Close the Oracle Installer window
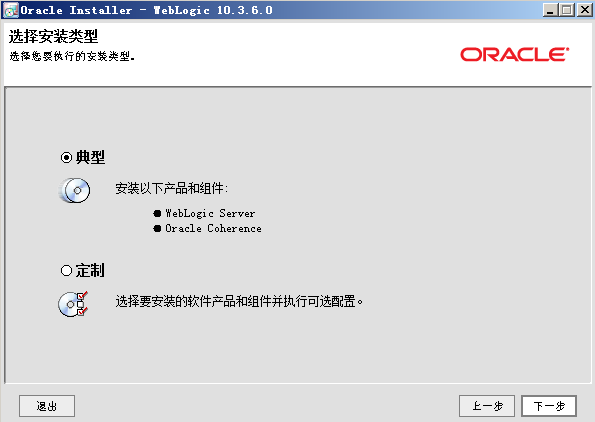Viewport: 595px width, 422px height. (584, 10)
